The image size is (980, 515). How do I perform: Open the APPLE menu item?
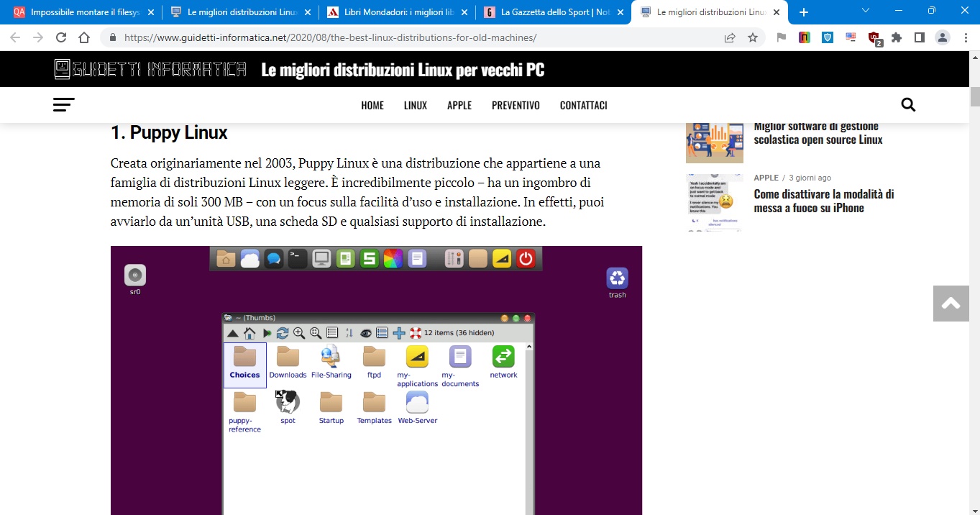[x=459, y=105]
